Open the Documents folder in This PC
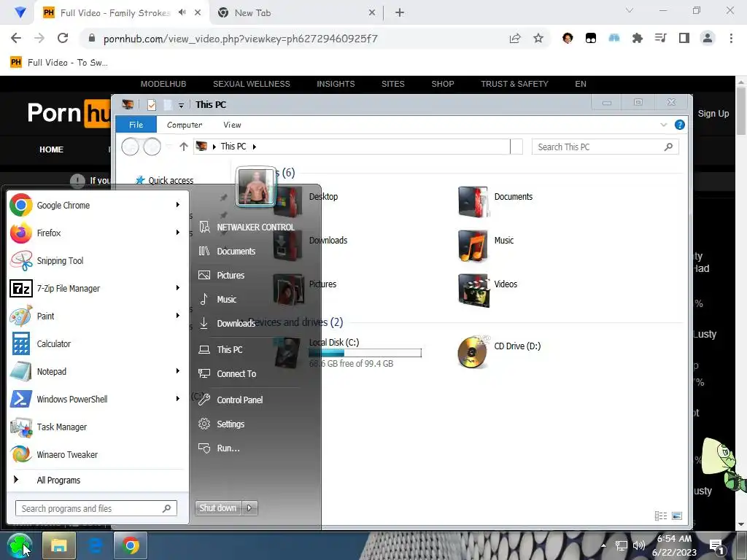 pyautogui.click(x=496, y=201)
